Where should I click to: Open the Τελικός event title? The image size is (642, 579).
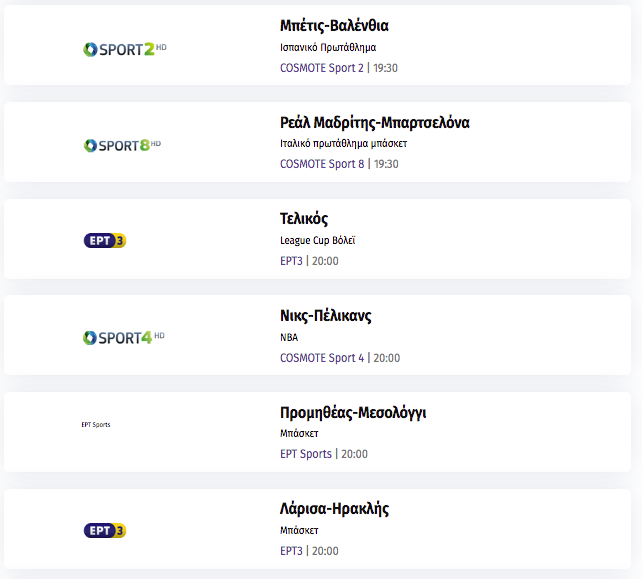click(x=304, y=219)
